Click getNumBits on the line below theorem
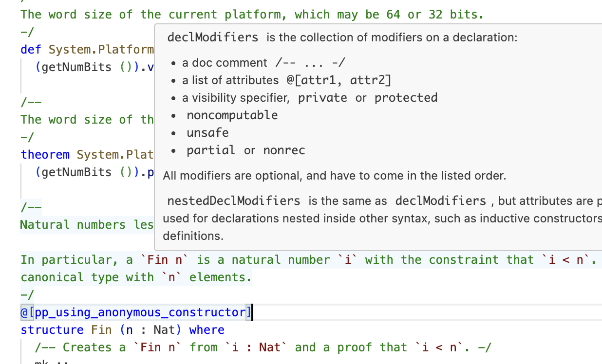The height and width of the screenshot is (364, 602). (76, 172)
